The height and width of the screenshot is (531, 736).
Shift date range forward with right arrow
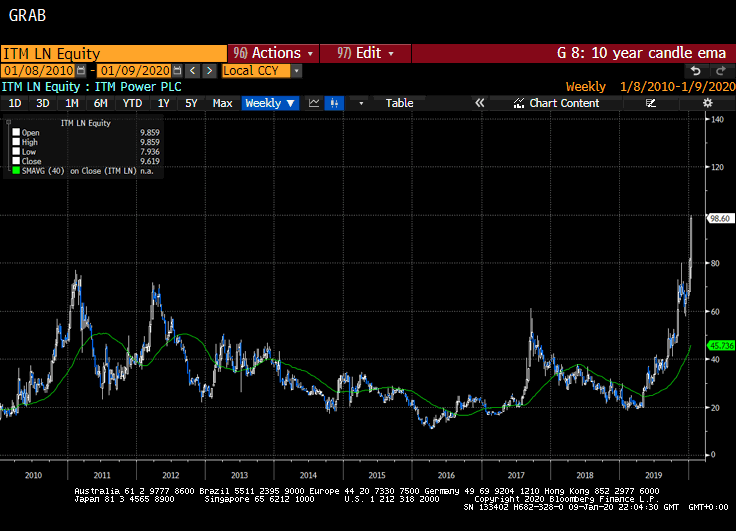209,71
